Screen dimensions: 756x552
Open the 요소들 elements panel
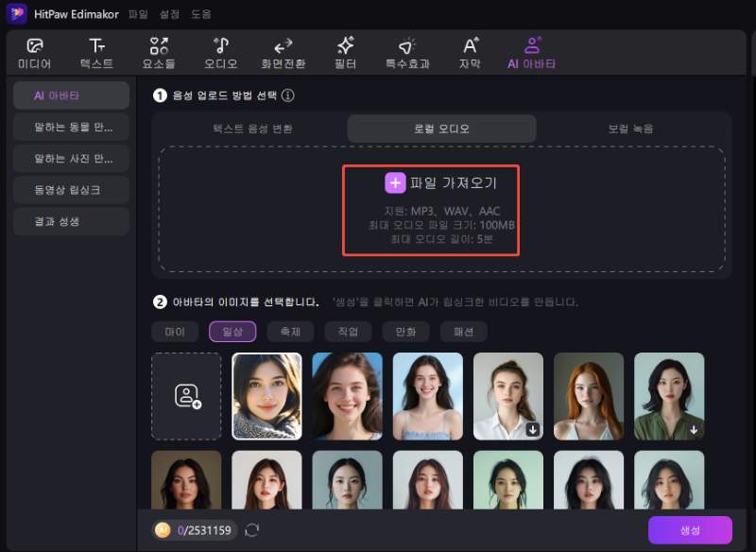(158, 52)
